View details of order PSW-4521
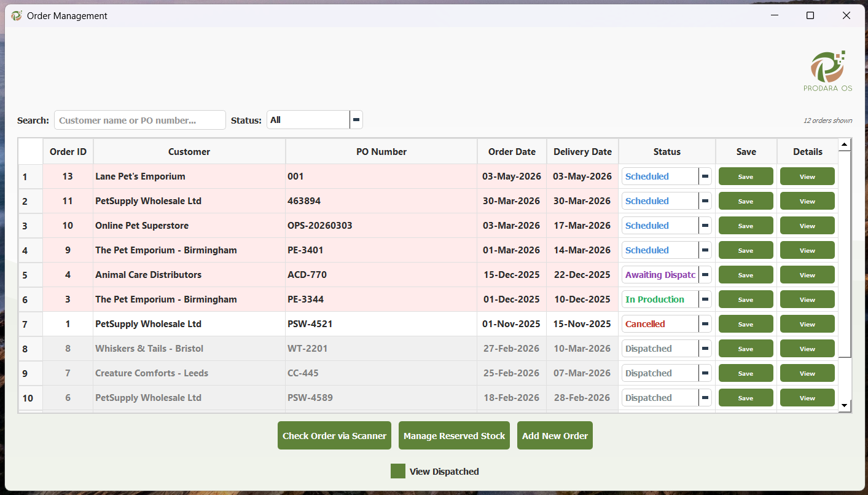Image resolution: width=868 pixels, height=495 pixels. tap(807, 324)
